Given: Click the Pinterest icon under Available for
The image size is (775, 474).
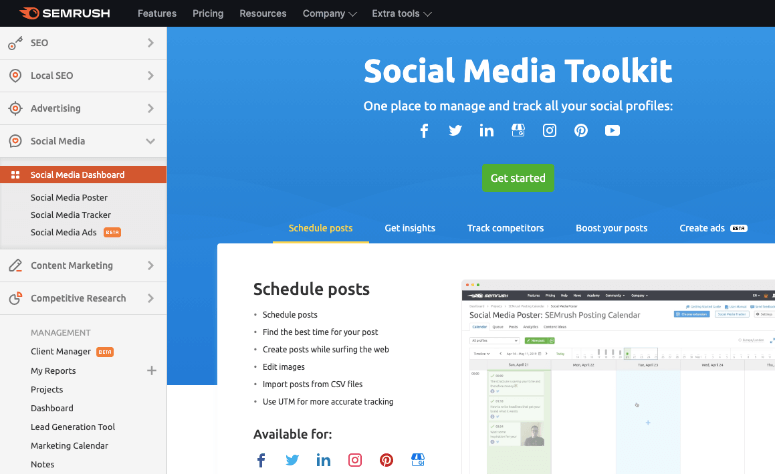Looking at the screenshot, I should point(387,460).
